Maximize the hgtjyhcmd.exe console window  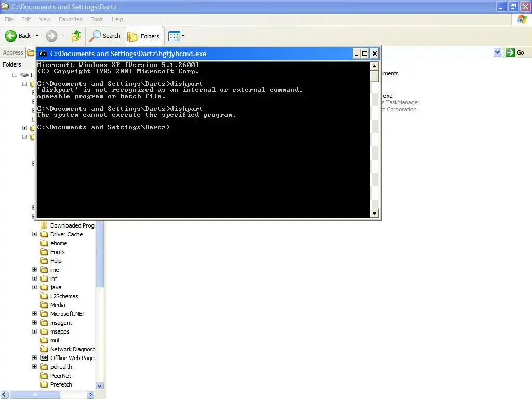365,54
